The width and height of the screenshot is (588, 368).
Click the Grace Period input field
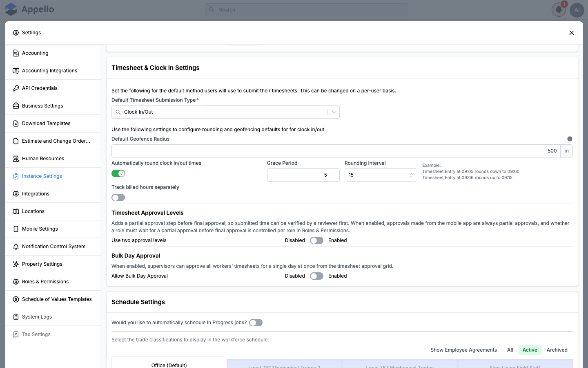coord(303,175)
